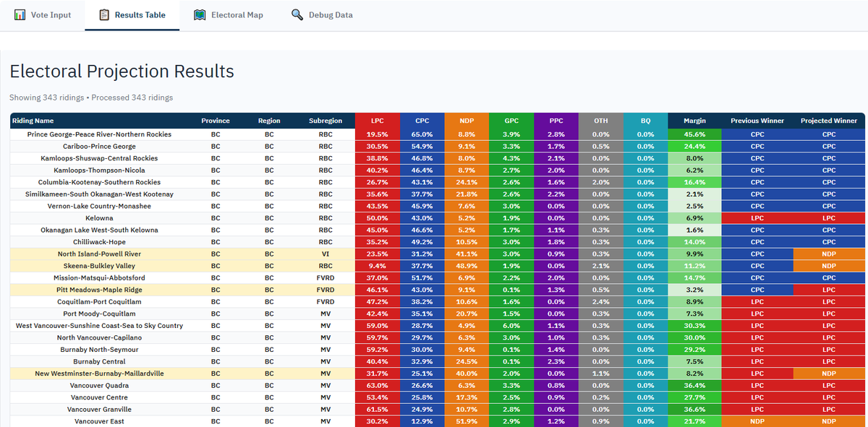The width and height of the screenshot is (868, 427).
Task: Click the 63.0% LPC cell for Vancouver Quadra
Action: (378, 385)
